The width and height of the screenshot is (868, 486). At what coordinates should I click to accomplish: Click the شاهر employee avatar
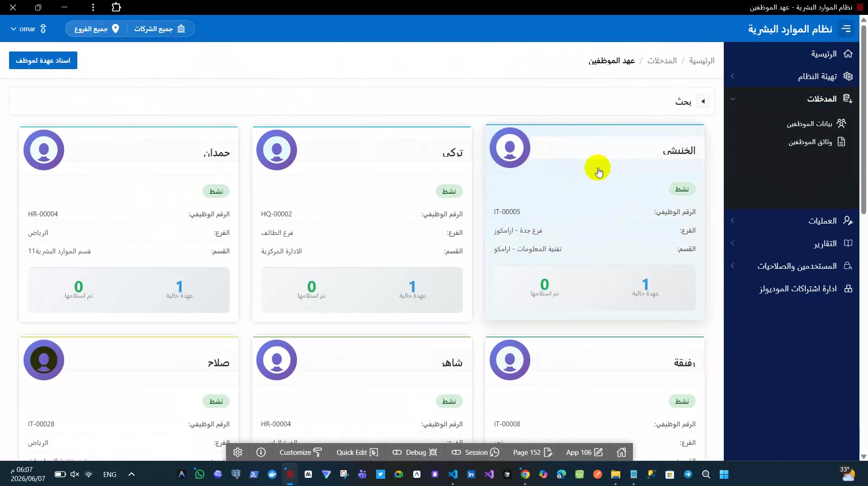[277, 360]
